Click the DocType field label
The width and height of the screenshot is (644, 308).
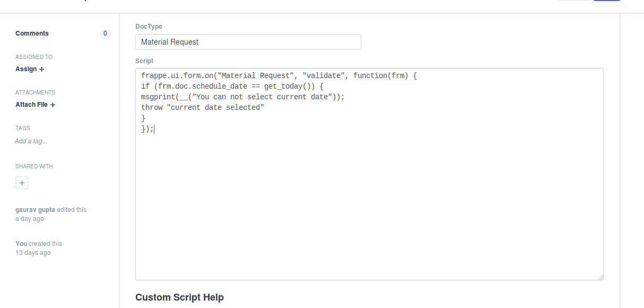click(149, 26)
